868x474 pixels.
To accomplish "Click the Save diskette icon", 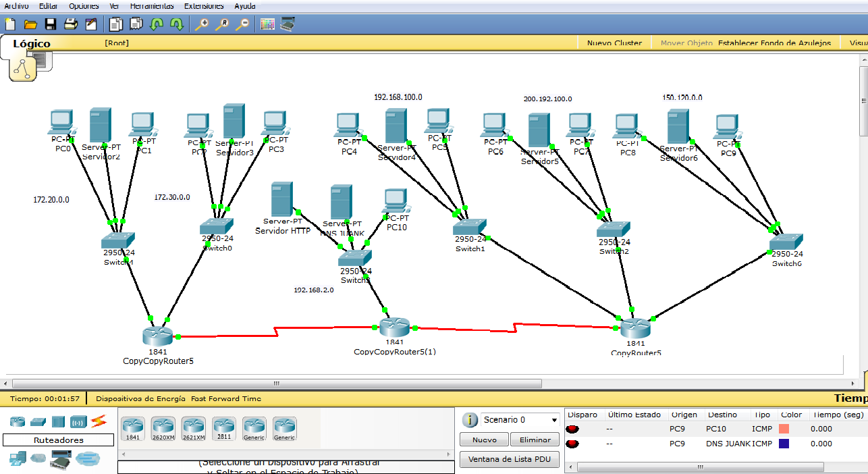I will pyautogui.click(x=51, y=24).
